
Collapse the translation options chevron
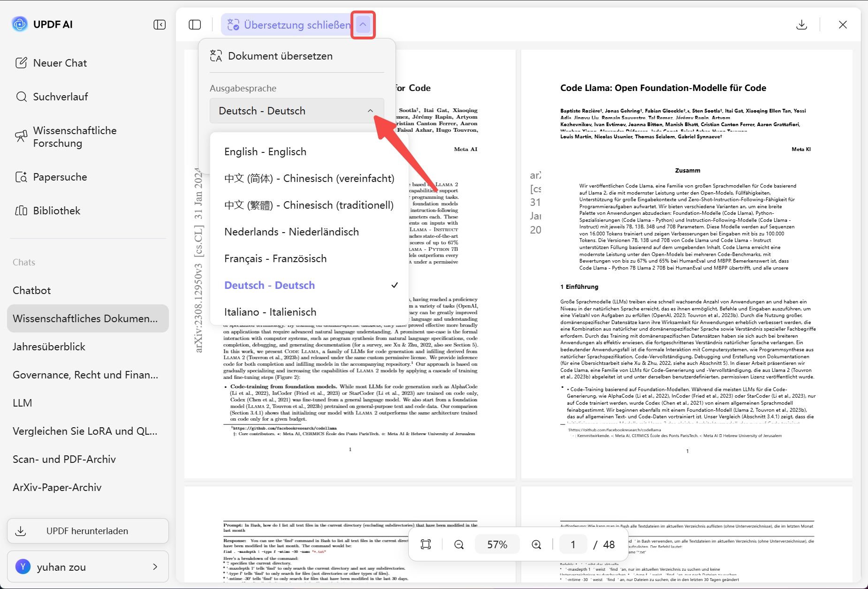pyautogui.click(x=363, y=24)
